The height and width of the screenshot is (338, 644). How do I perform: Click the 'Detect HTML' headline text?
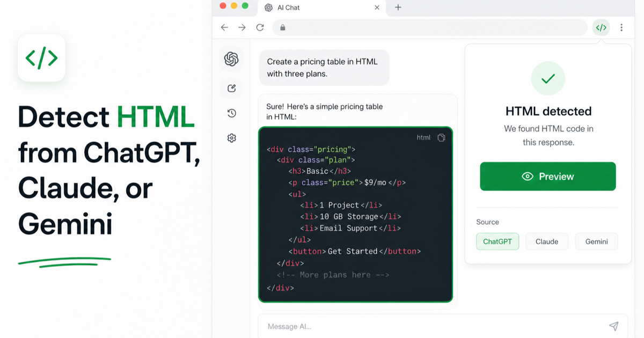click(106, 116)
